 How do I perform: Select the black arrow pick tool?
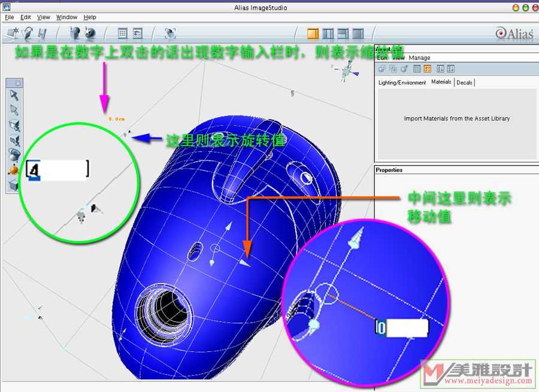point(14,95)
